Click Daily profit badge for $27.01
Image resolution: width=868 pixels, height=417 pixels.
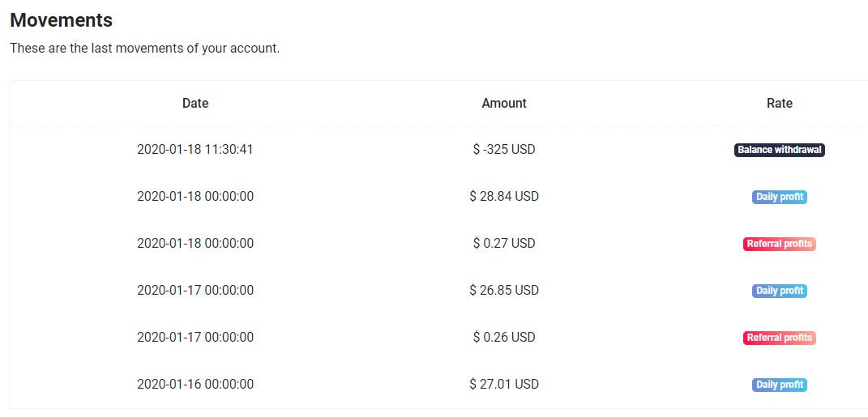coord(780,385)
